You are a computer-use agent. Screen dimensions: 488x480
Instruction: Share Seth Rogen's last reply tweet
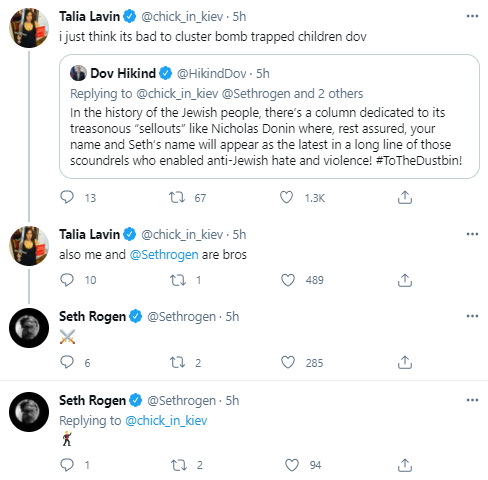(405, 465)
